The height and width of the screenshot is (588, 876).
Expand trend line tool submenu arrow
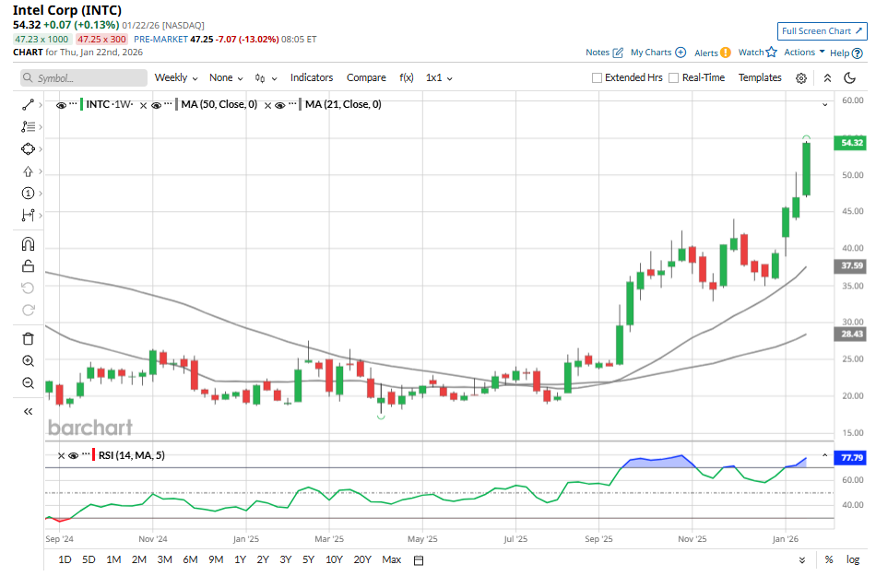coord(41,105)
